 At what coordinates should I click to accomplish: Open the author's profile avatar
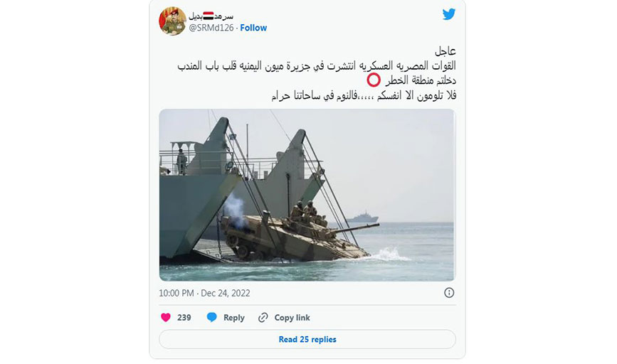click(x=172, y=21)
